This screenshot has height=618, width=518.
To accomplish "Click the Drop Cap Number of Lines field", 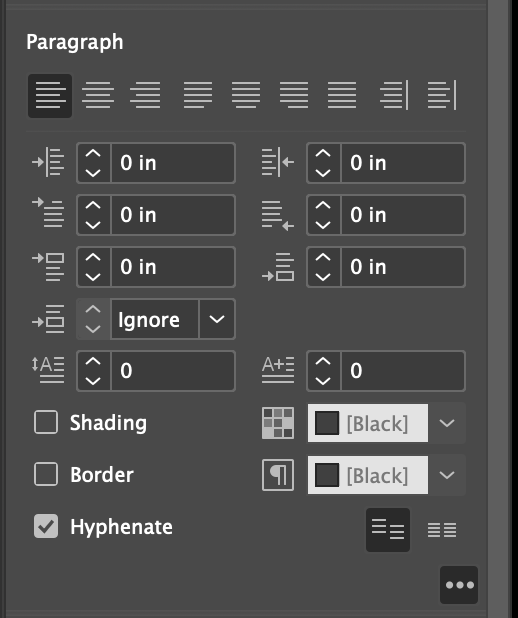I will click(x=173, y=371).
